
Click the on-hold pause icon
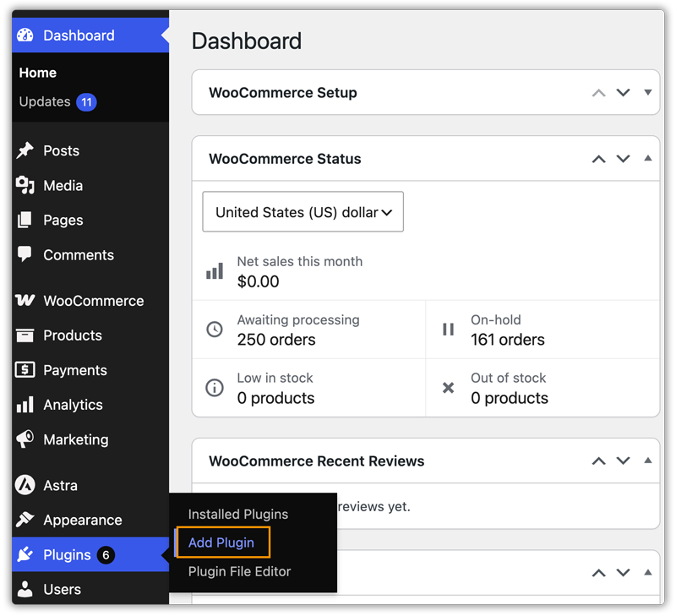coord(449,330)
